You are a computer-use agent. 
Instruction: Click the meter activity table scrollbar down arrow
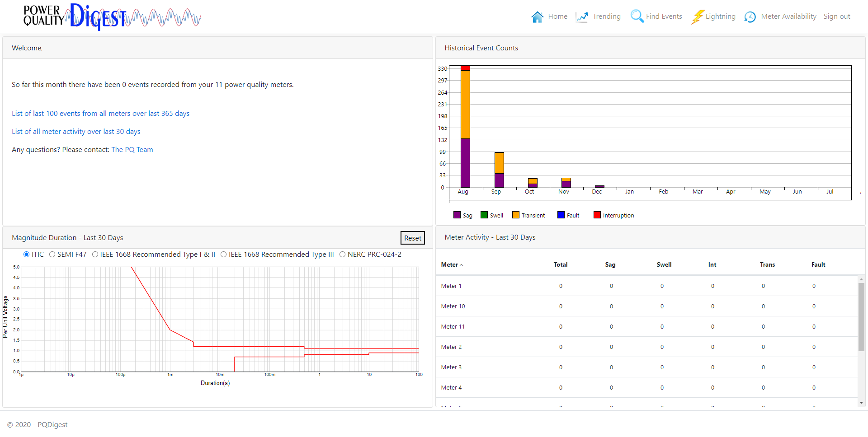861,403
